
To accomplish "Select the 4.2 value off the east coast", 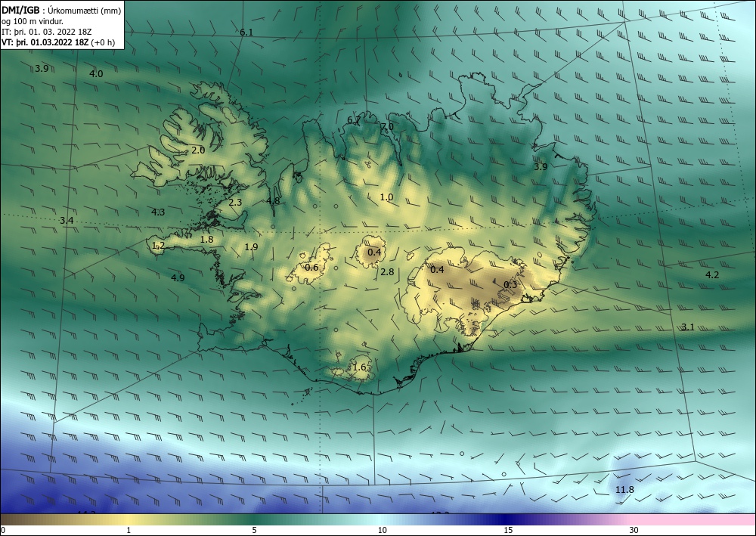I will pyautogui.click(x=712, y=274).
